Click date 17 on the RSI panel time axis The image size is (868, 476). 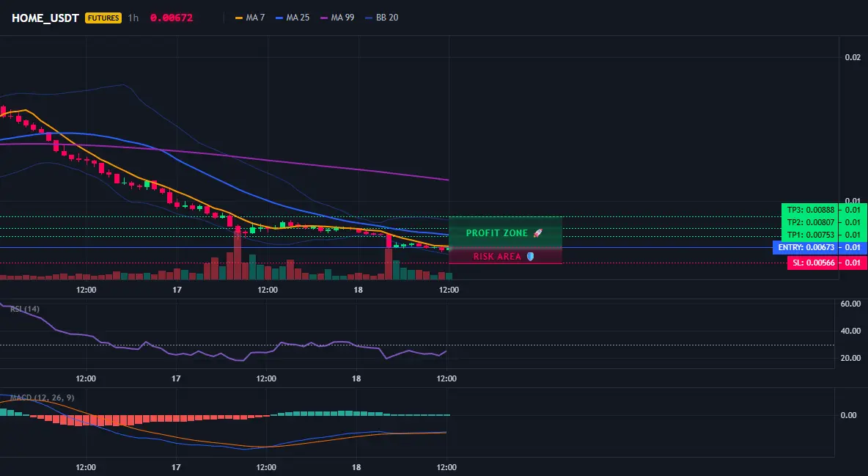tap(175, 378)
